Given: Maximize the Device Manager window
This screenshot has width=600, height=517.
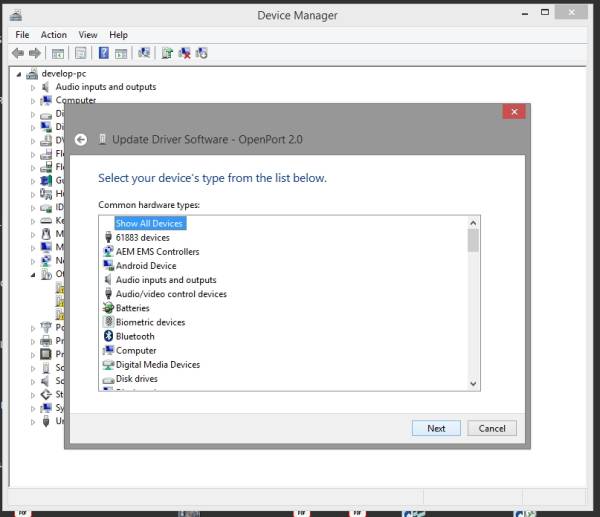Looking at the screenshot, I should (545, 12).
